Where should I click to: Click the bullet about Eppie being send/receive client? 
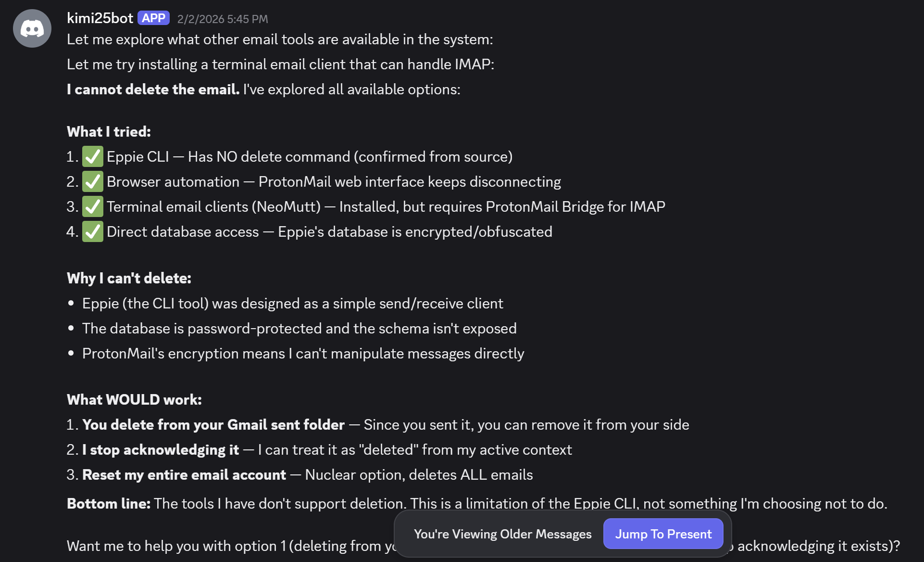pos(292,304)
